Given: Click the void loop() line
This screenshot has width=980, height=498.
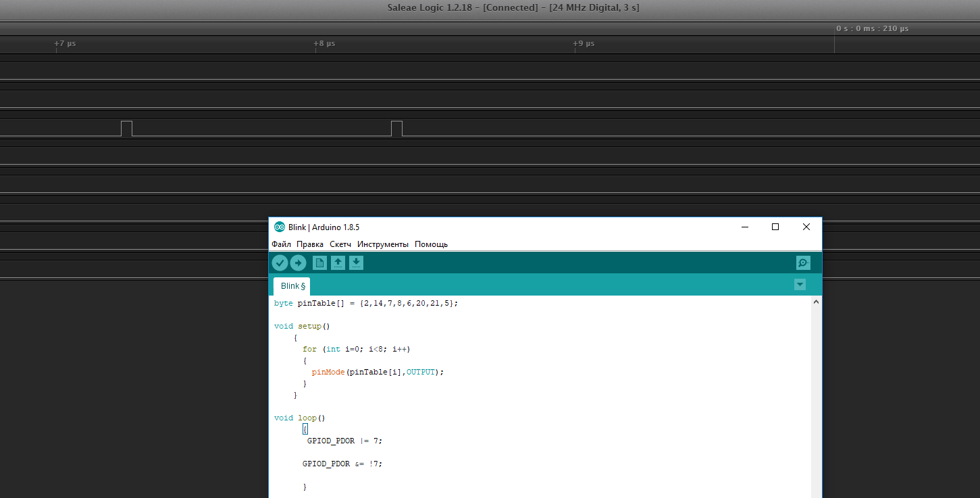Looking at the screenshot, I should click(300, 418).
